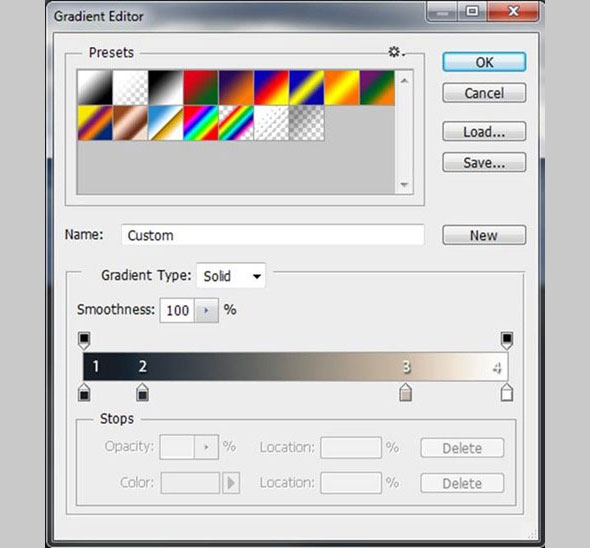The height and width of the screenshot is (548, 590).
Task: Open the Gradient Type dropdown
Action: 231,276
